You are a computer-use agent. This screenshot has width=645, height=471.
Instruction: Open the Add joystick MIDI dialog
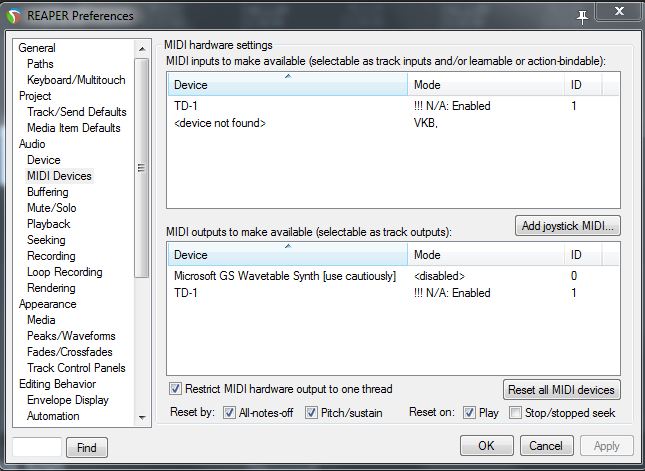[x=568, y=226]
